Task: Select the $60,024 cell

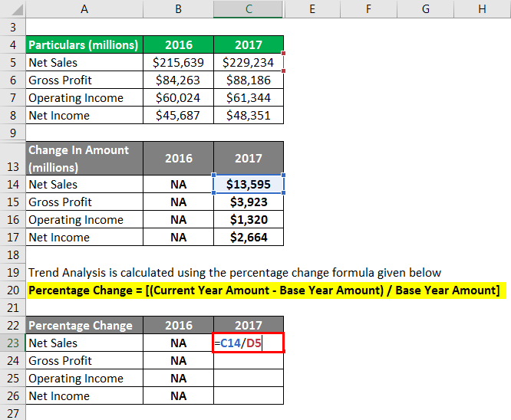Action: (x=178, y=97)
